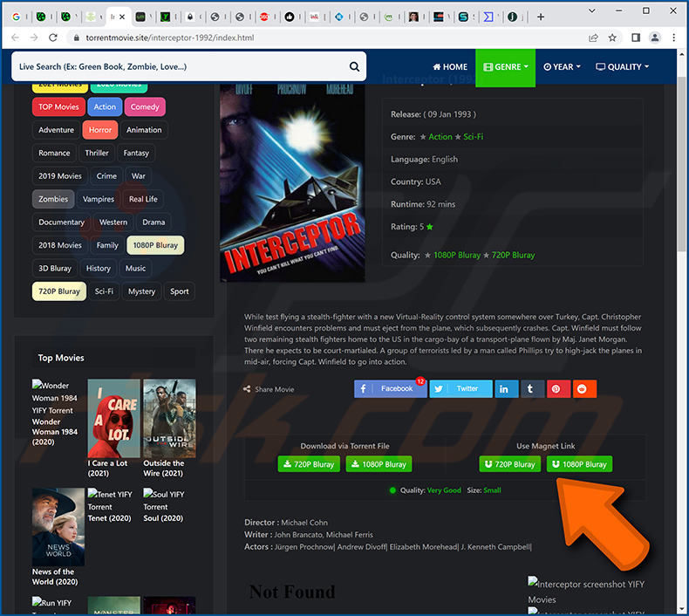Download 1080P Bluray torrent file
689x616 pixels.
(x=379, y=464)
